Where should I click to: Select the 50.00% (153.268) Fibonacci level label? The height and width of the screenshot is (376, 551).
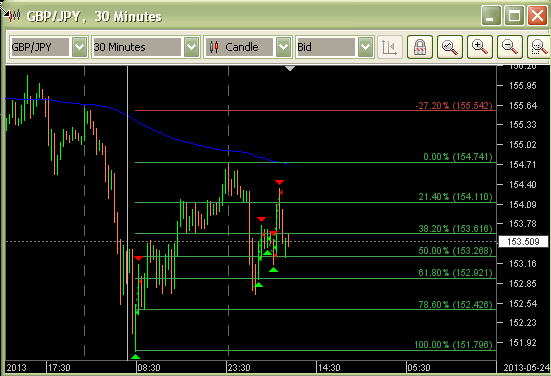tap(455, 251)
